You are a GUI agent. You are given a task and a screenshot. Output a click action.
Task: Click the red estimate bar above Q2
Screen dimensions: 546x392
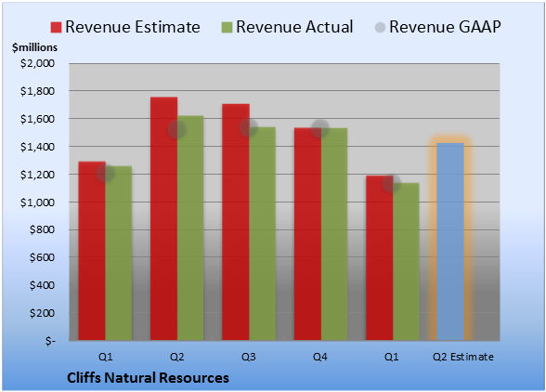pos(163,218)
